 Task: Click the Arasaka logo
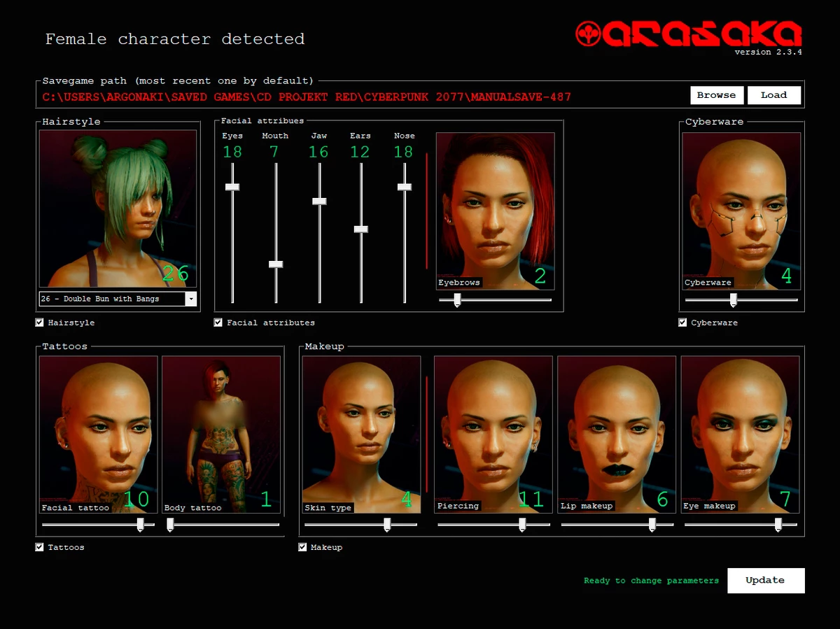pos(689,33)
